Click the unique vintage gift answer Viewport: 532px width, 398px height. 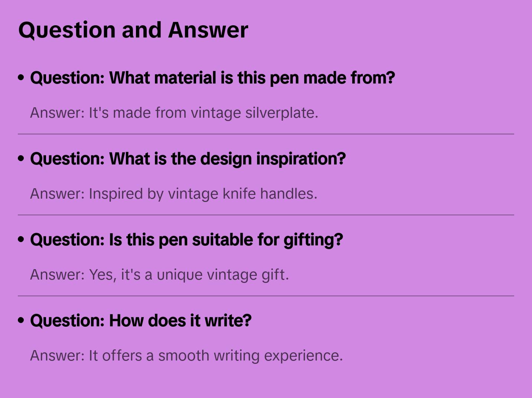point(159,275)
